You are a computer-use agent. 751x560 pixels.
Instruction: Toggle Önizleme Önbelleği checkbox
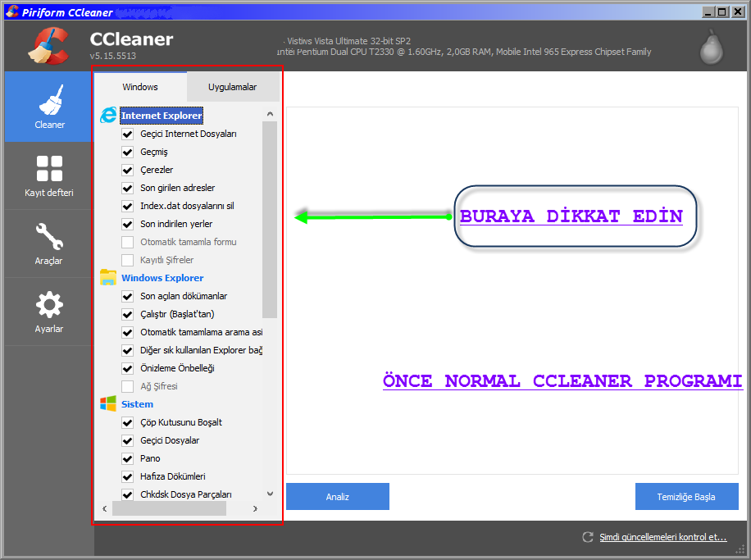tap(127, 368)
